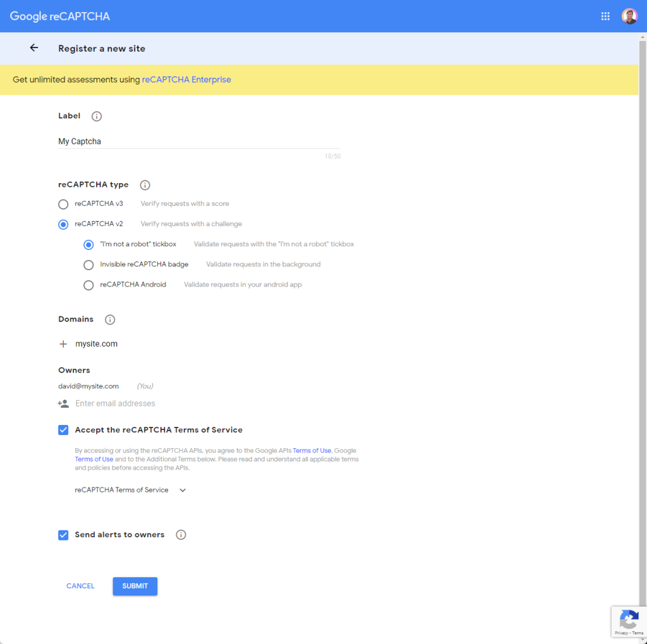The image size is (647, 644).
Task: Select the reCAPTCHA v2 radio button
Action: coord(63,224)
